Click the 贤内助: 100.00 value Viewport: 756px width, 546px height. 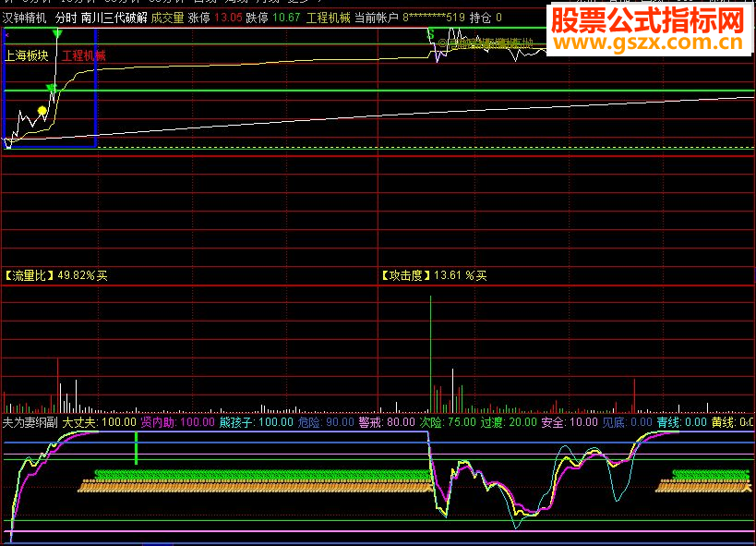pos(177,422)
